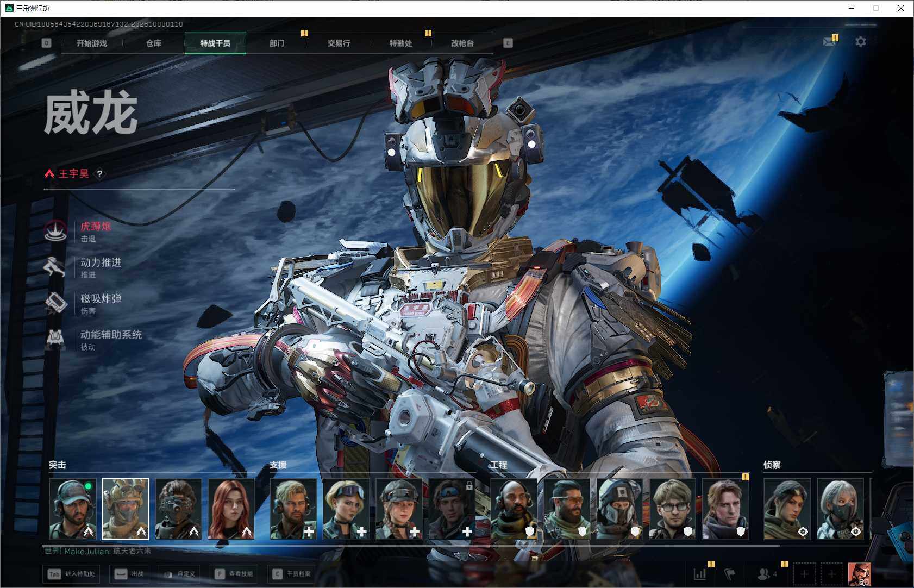Click the operator name 王宇昊
Viewport: 914px width, 588px height.
click(x=74, y=174)
